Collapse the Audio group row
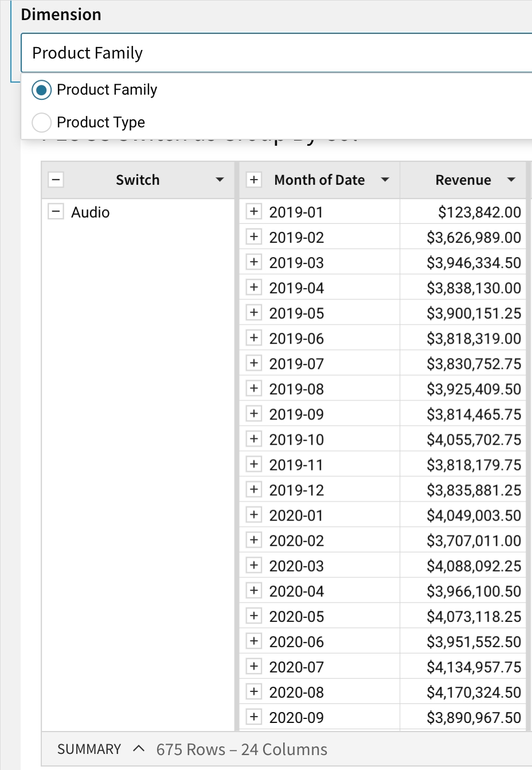This screenshot has width=532, height=770. [x=56, y=212]
